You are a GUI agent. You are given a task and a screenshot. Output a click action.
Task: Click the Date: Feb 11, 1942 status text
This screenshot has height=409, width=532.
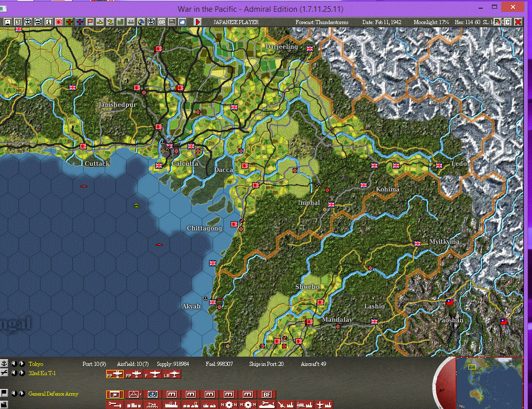coord(382,22)
